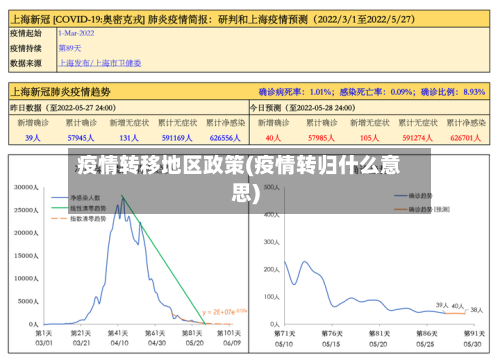
Task: Click the 感染死亡率: 0.09% statistic
Action: (377, 92)
